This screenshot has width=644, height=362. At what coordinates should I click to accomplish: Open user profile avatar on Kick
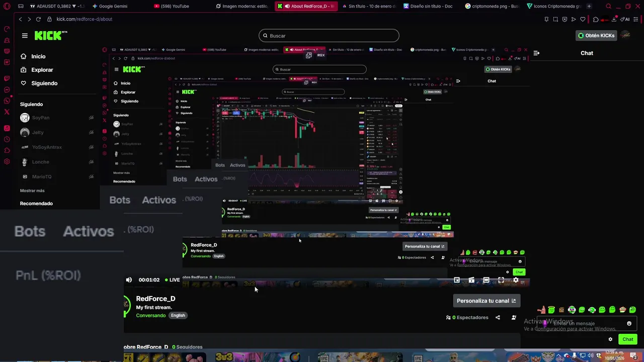click(625, 35)
